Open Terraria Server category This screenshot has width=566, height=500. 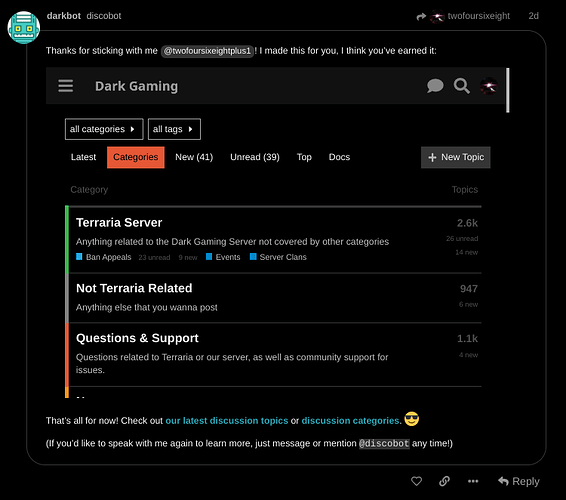tap(119, 223)
